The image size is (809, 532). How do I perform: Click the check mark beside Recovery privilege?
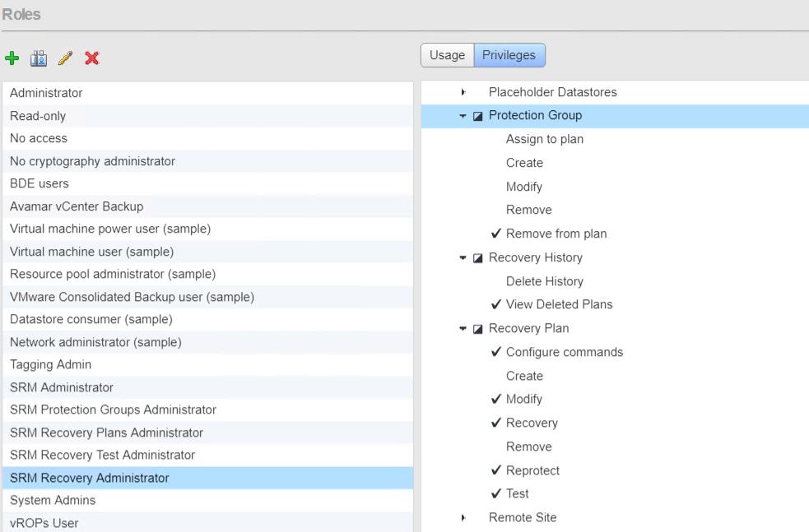pos(495,423)
